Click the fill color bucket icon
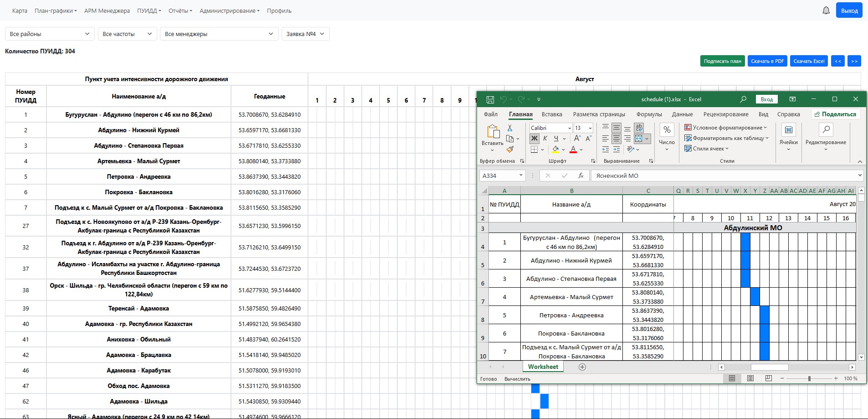Viewport: 868px width, 419px height. (555, 149)
